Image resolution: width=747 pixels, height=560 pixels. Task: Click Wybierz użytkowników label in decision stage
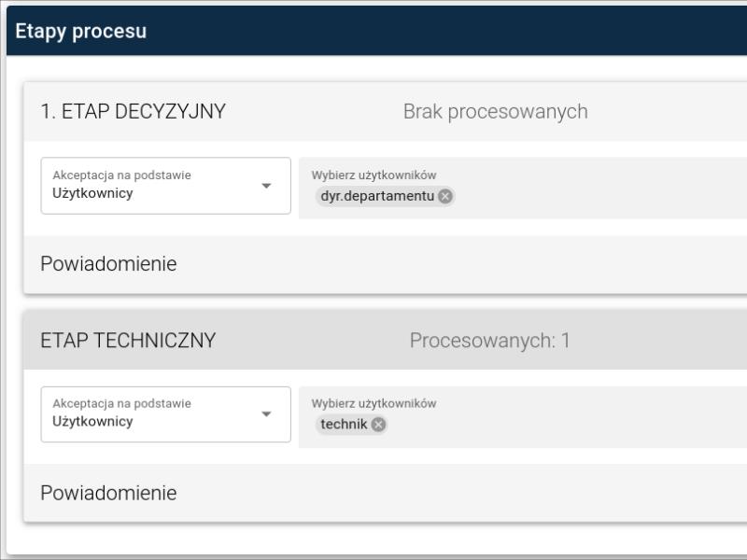point(373,175)
